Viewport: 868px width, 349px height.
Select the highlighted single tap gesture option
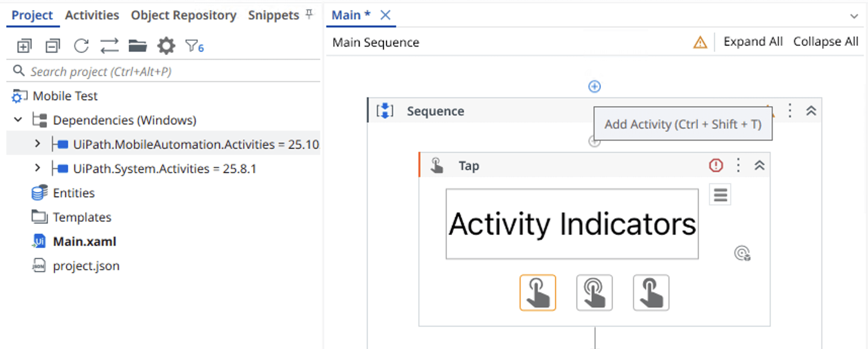pyautogui.click(x=538, y=293)
